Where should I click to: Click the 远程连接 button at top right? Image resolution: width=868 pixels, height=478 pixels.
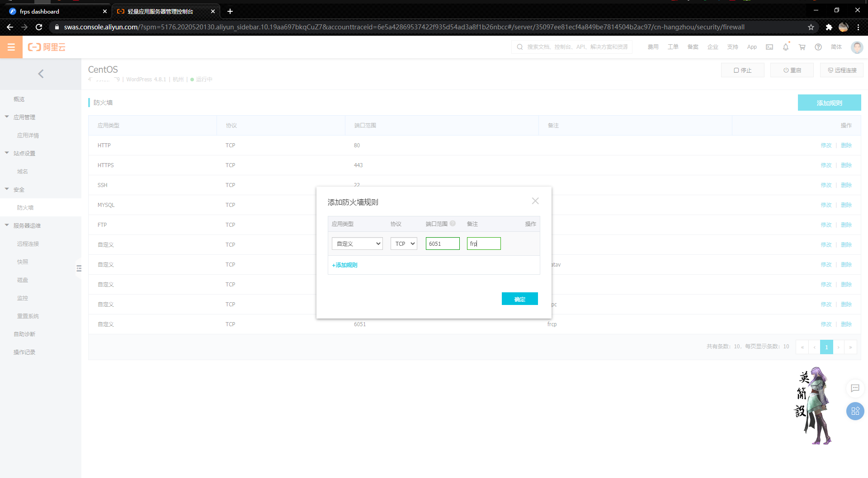pyautogui.click(x=842, y=70)
